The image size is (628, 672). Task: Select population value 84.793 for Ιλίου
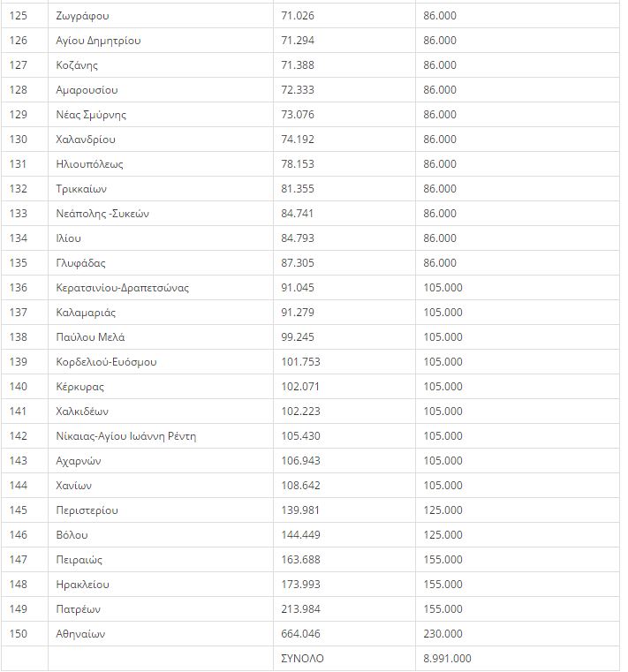coord(298,238)
